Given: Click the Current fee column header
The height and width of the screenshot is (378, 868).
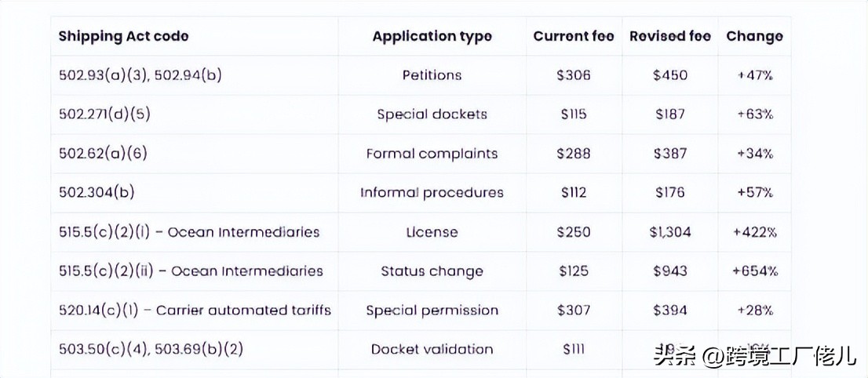Looking at the screenshot, I should (573, 36).
